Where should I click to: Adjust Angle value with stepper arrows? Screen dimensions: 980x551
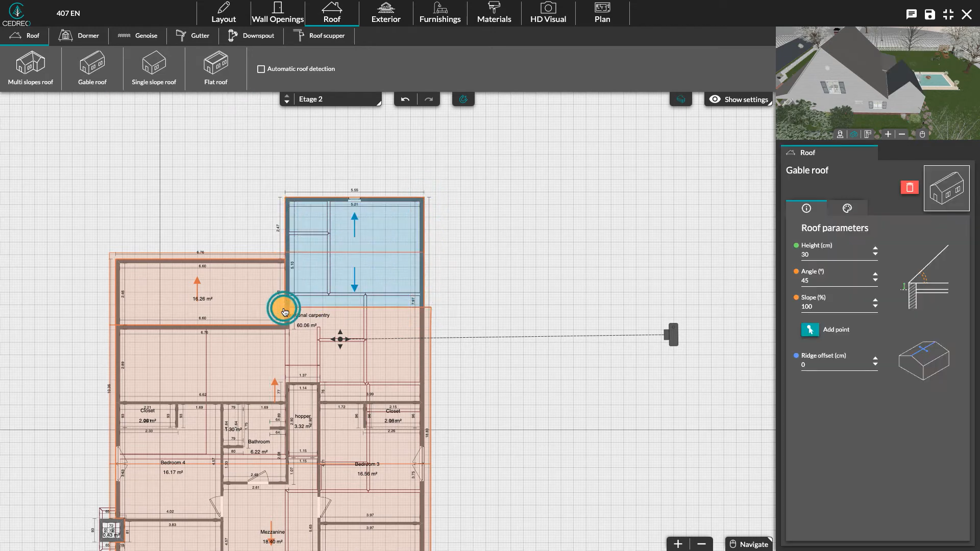[875, 277]
